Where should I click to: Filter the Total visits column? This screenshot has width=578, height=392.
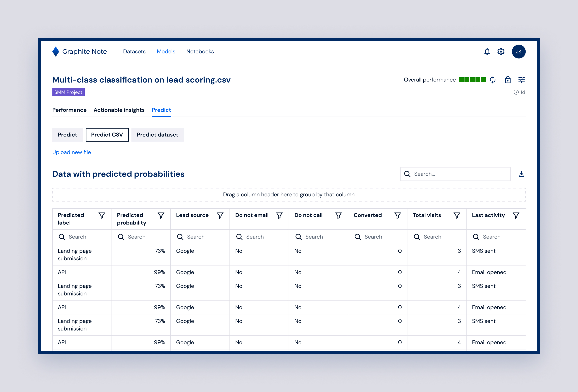pos(457,216)
